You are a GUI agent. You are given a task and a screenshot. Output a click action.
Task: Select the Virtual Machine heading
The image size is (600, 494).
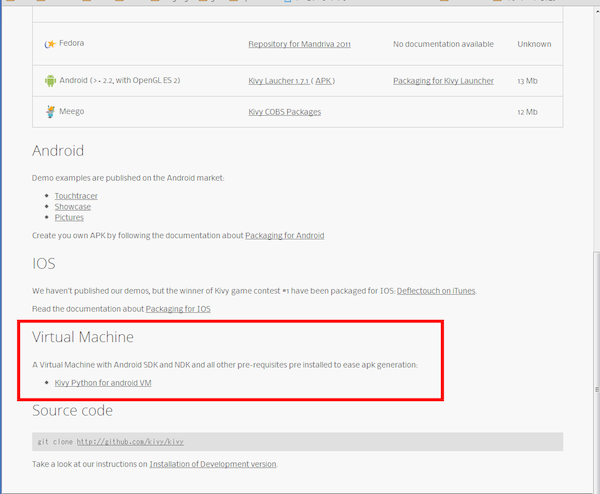pyautogui.click(x=83, y=337)
